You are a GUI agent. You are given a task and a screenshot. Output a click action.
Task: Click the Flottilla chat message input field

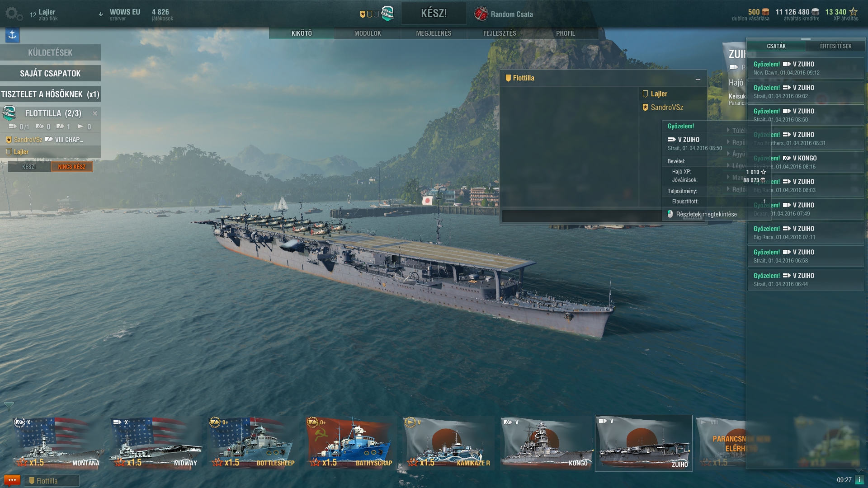(x=582, y=216)
